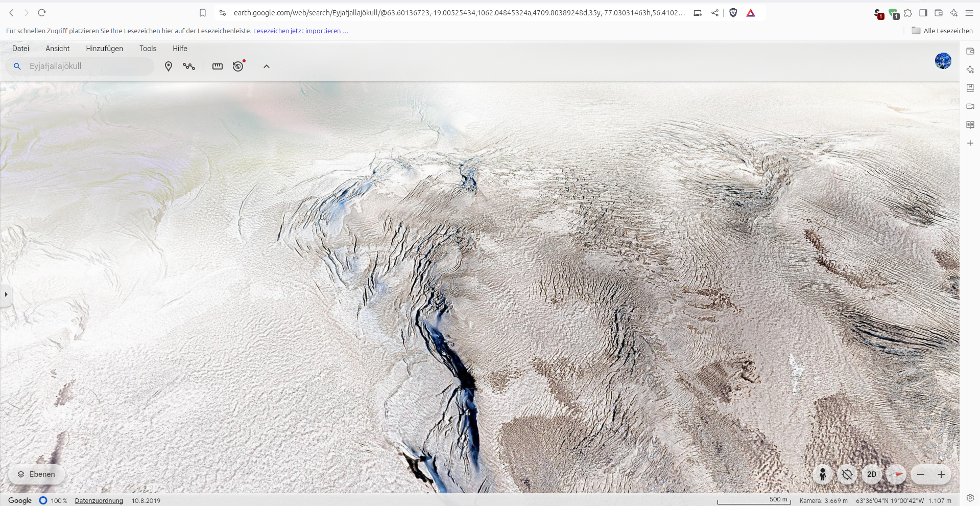The width and height of the screenshot is (980, 506).
Task: Add item with sidebar plus icon
Action: 970,143
